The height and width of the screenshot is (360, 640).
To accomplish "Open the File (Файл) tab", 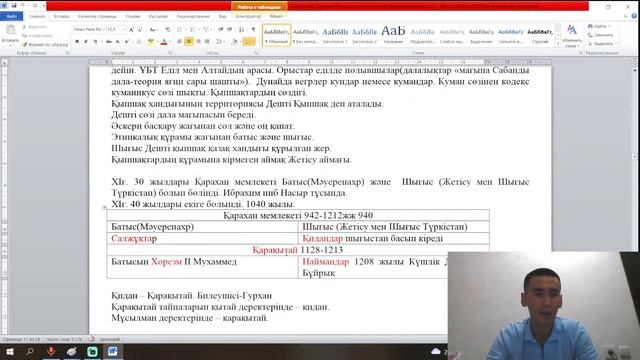I will click(11, 16).
